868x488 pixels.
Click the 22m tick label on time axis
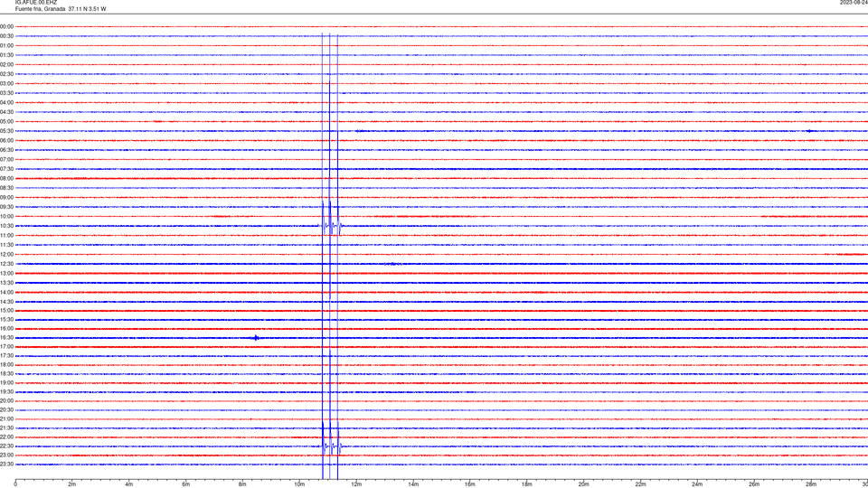[640, 484]
